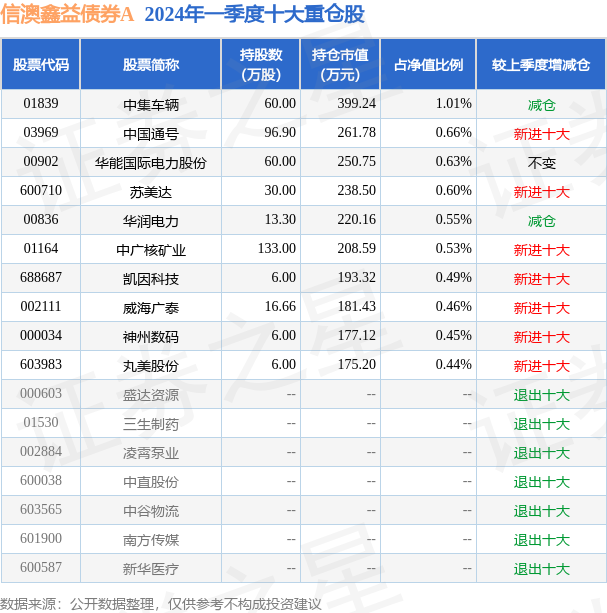Click the 较上季度增减仓 column header
Image resolution: width=607 pixels, height=613 pixels.
(x=541, y=65)
